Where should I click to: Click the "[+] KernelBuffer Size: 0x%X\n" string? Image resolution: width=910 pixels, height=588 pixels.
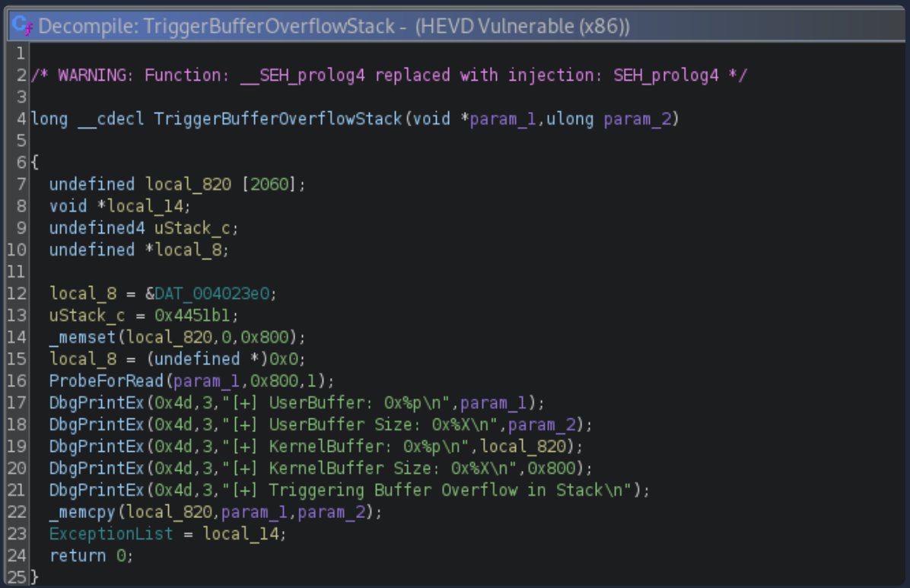(x=369, y=469)
